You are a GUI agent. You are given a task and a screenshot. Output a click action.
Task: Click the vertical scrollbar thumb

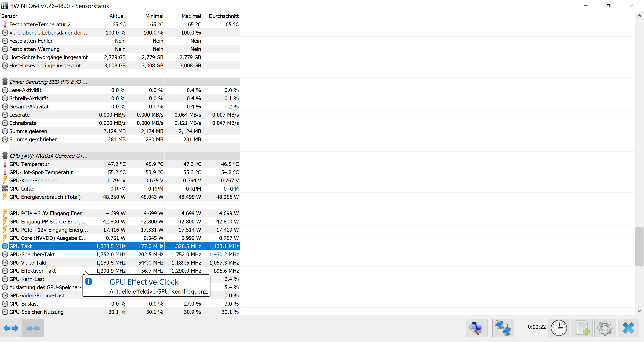click(639, 246)
